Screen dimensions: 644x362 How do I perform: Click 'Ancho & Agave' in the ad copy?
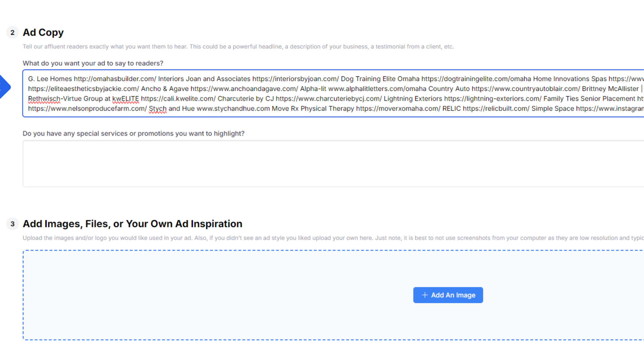165,89
